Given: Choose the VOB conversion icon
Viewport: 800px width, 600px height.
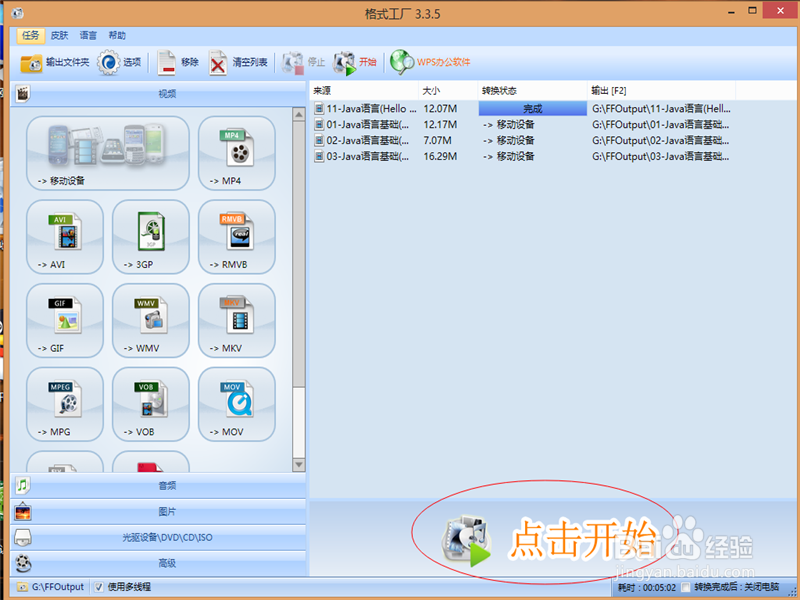Looking at the screenshot, I should tap(151, 404).
